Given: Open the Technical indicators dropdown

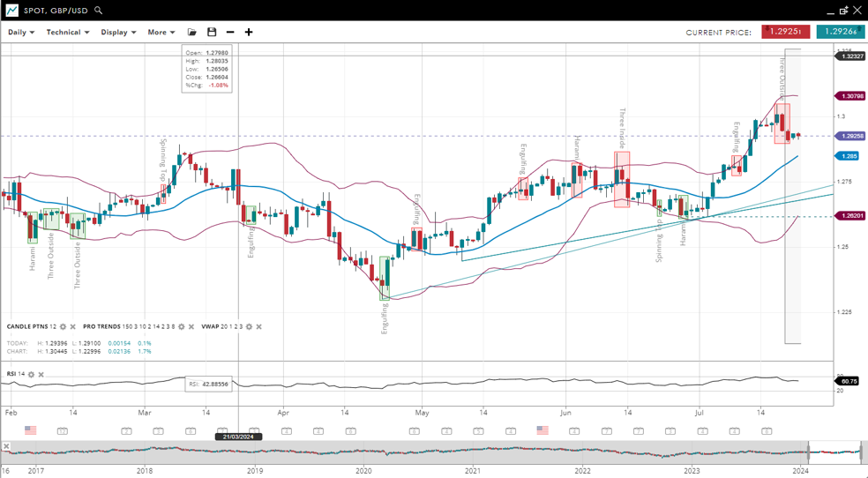Looking at the screenshot, I should tap(68, 33).
